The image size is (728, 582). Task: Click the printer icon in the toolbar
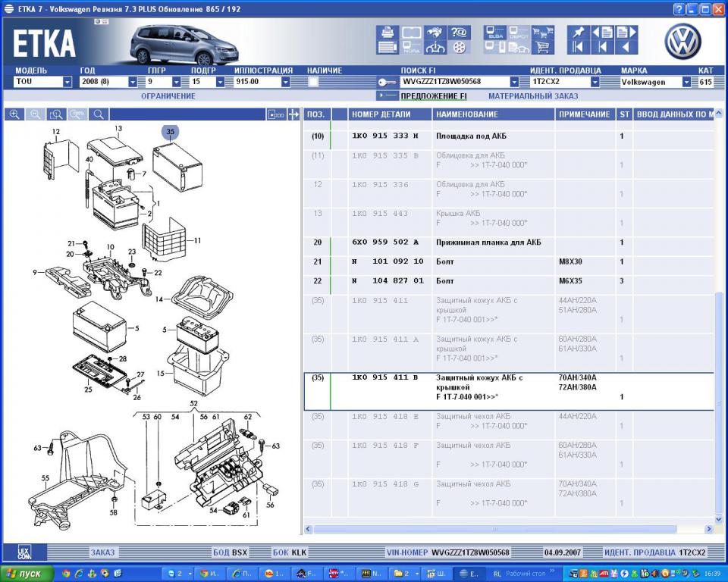[388, 32]
